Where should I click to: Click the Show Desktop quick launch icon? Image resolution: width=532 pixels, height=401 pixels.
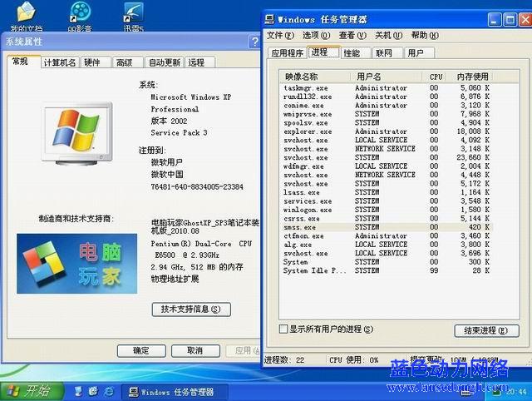point(78,392)
